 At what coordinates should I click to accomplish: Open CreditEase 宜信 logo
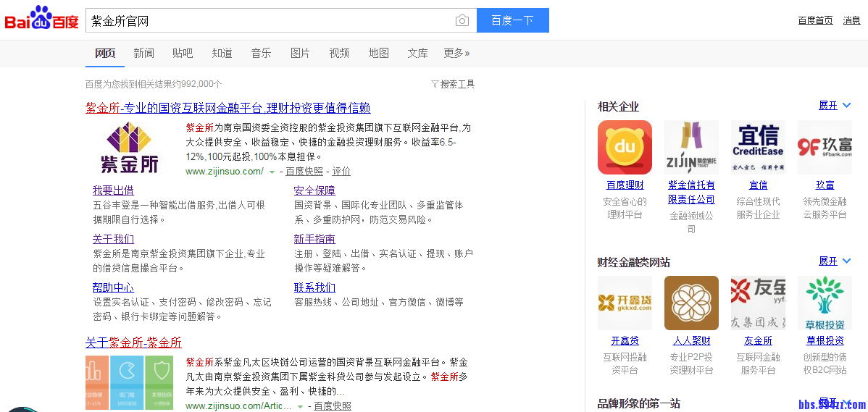point(758,147)
